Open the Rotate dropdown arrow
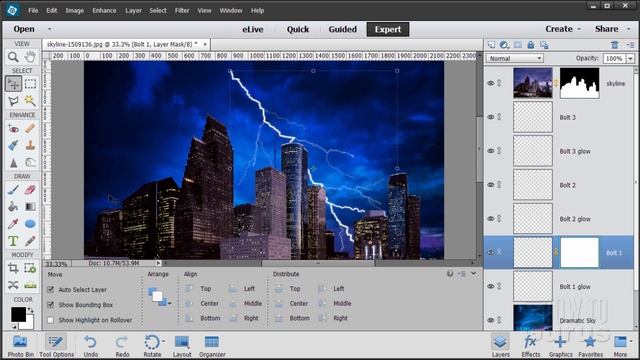The height and width of the screenshot is (360, 640). click(164, 341)
